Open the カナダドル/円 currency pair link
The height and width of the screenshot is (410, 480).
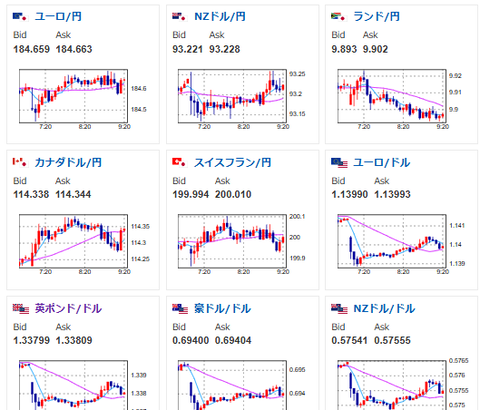[68, 162]
